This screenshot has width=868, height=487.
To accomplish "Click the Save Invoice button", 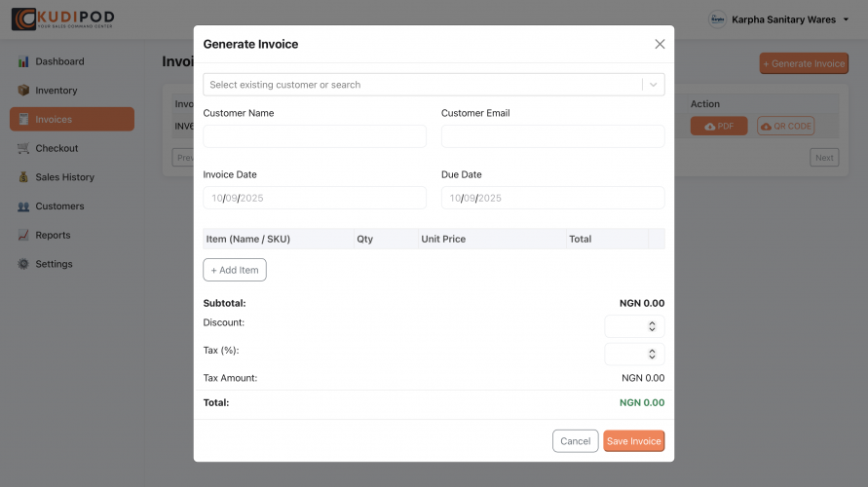I will 634,441.
